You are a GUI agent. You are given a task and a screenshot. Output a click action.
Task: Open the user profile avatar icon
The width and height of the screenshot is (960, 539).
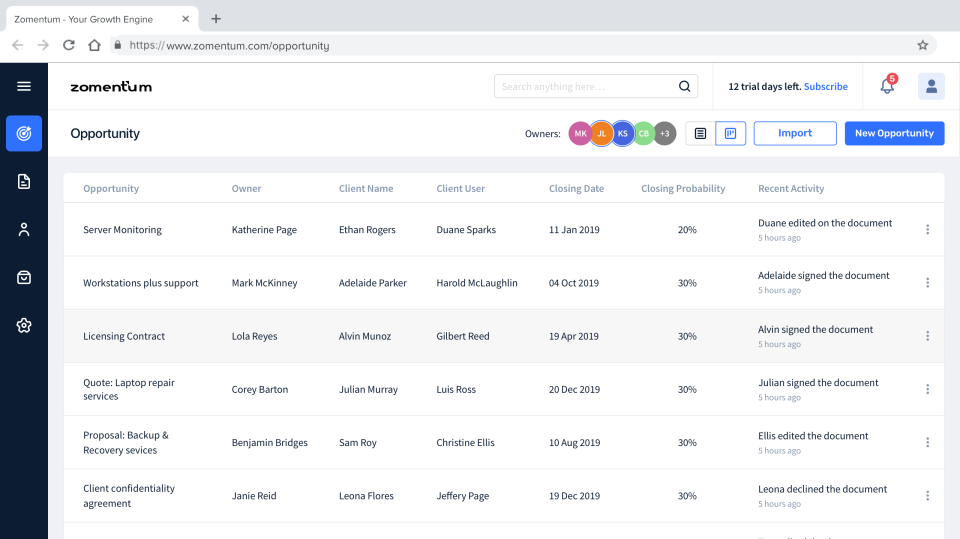[931, 87]
